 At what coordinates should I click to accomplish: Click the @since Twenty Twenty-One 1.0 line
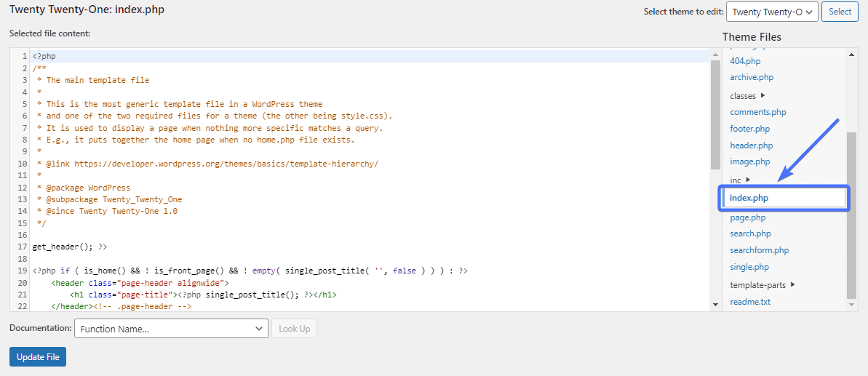[x=107, y=211]
